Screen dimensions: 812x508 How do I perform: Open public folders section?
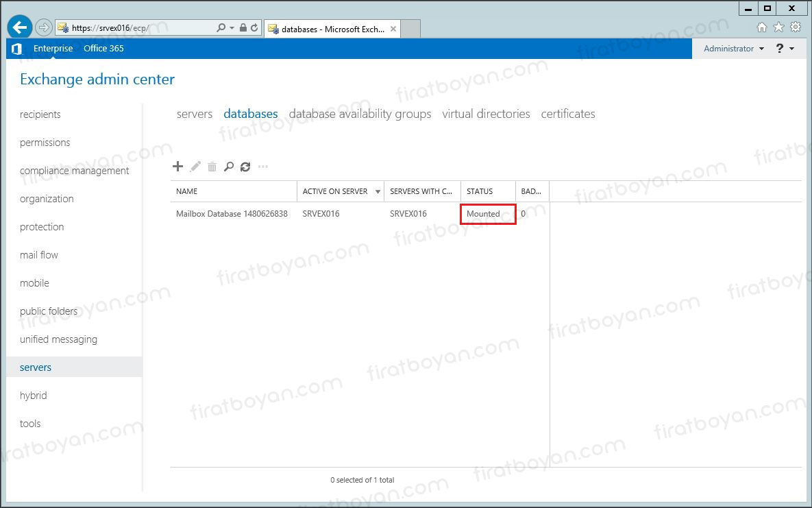[x=48, y=311]
